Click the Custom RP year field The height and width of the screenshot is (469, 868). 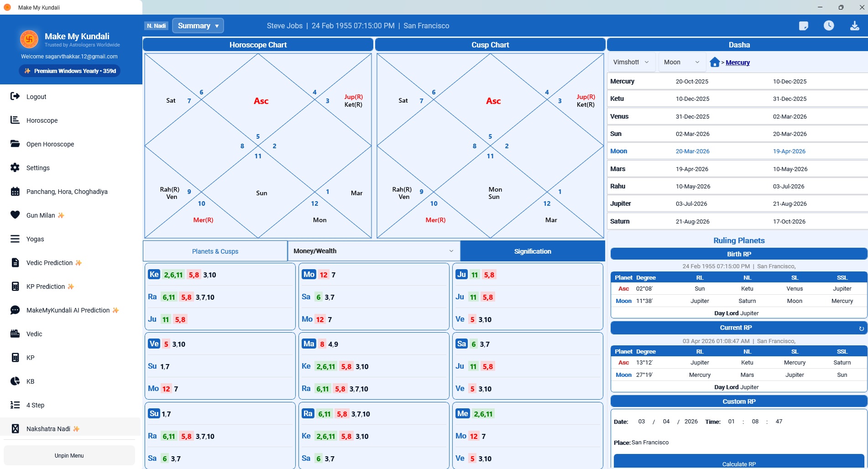point(691,422)
